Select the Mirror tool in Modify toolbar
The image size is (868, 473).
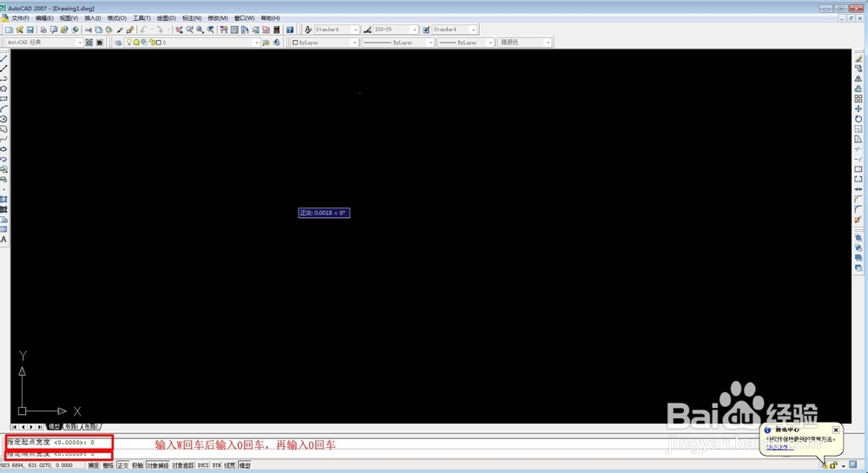(858, 79)
